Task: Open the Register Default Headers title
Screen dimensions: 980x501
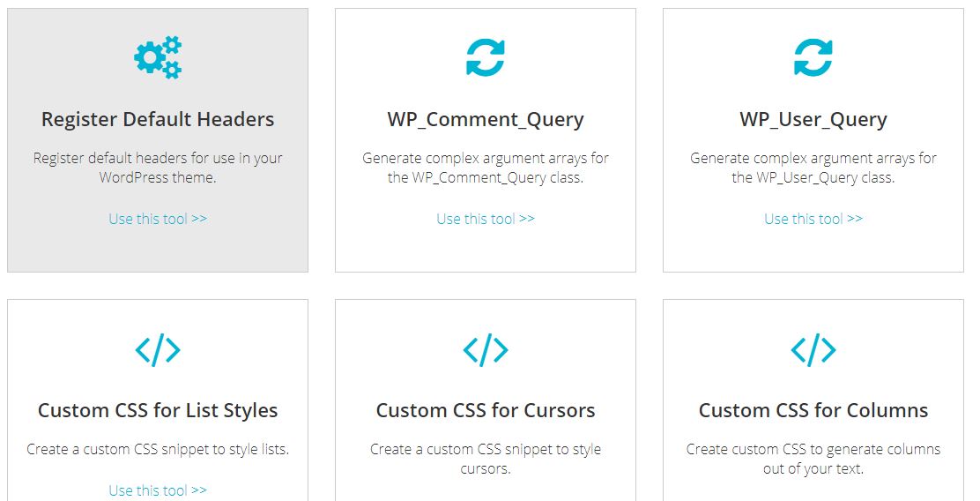Action: (x=158, y=119)
